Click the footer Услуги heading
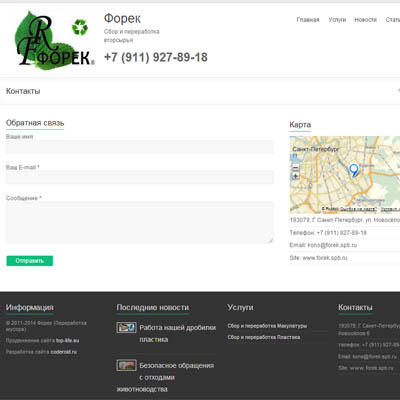Screen dimensions: 400x400 point(240,307)
